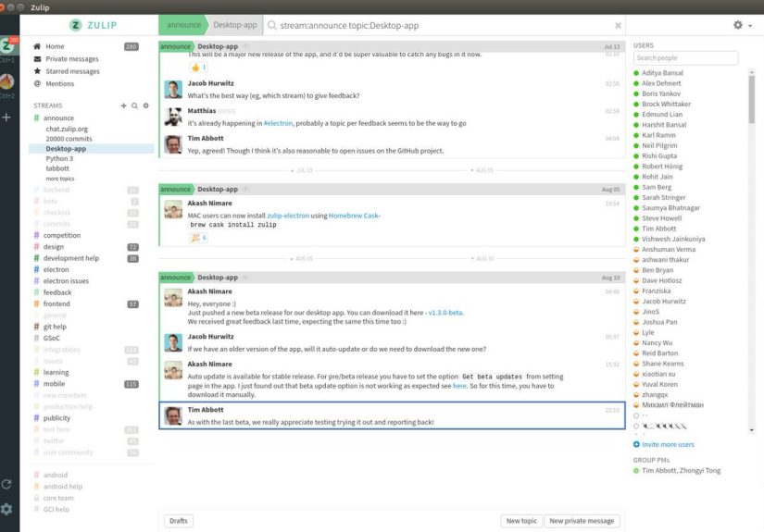Expand more topics under announce
This screenshot has width=764, height=532.
[x=60, y=179]
